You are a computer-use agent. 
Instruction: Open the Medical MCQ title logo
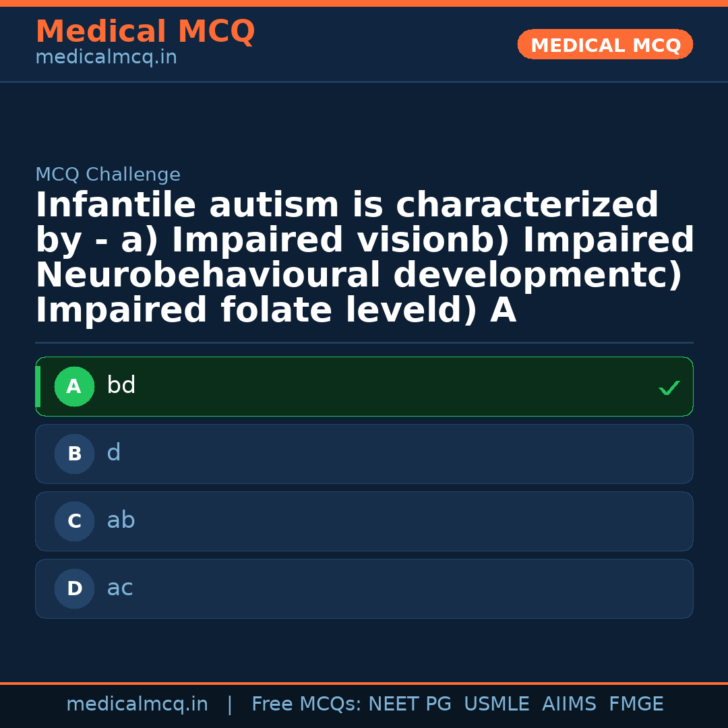[x=145, y=32]
